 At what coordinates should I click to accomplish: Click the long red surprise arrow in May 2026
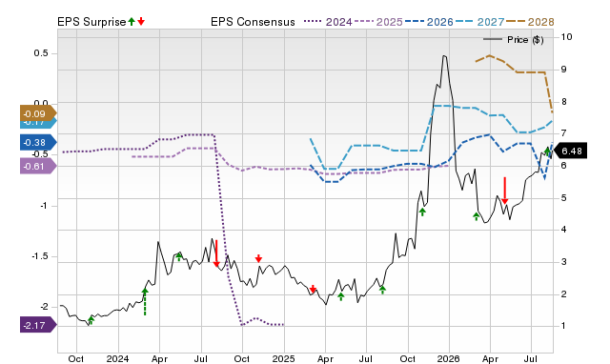[504, 191]
